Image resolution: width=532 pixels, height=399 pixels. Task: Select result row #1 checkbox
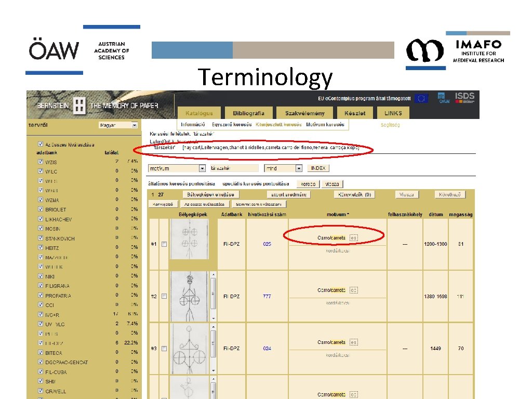pos(164,244)
